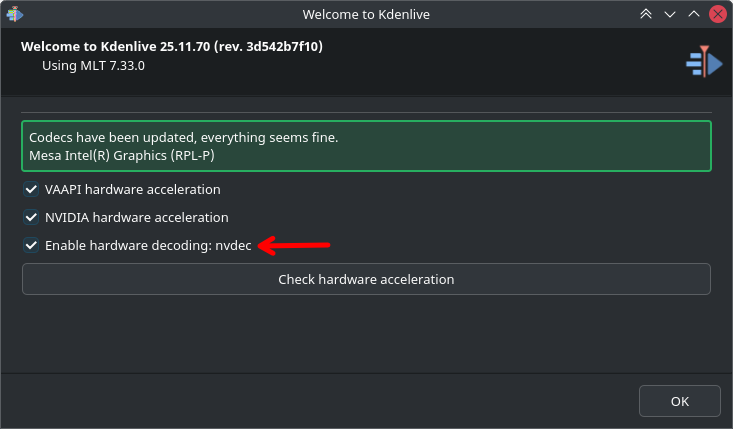Image resolution: width=733 pixels, height=429 pixels.
Task: Close the Welcome to Kdenlive dialog
Action: click(717, 14)
